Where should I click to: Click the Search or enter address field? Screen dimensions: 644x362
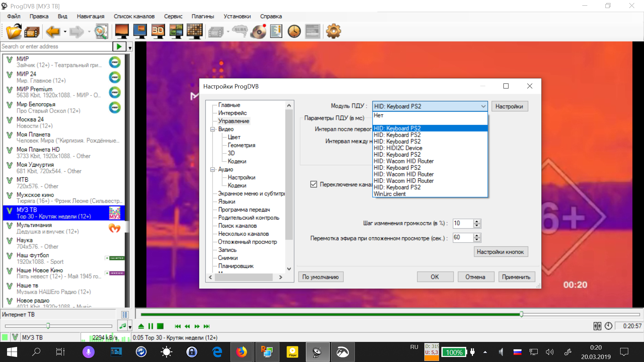(x=56, y=47)
